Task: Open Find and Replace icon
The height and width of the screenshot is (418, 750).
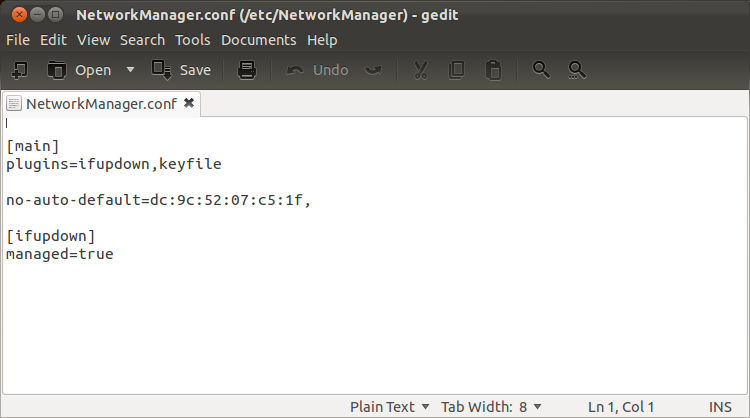Action: tap(576, 70)
